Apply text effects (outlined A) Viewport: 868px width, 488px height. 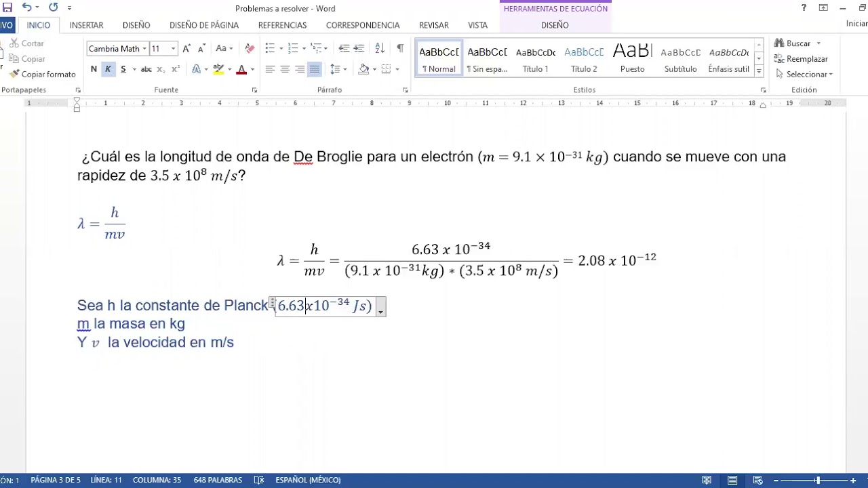point(196,69)
